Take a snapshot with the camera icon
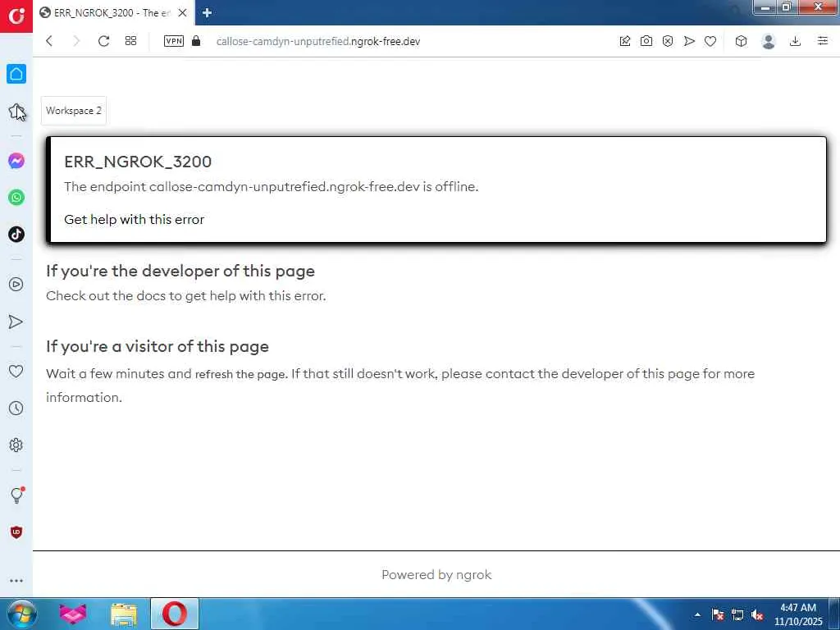This screenshot has width=840, height=630. (646, 41)
